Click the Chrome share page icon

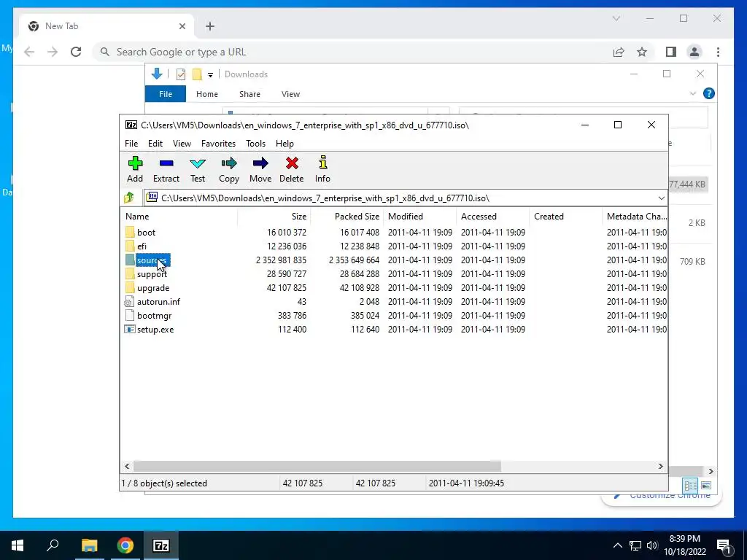click(x=619, y=52)
